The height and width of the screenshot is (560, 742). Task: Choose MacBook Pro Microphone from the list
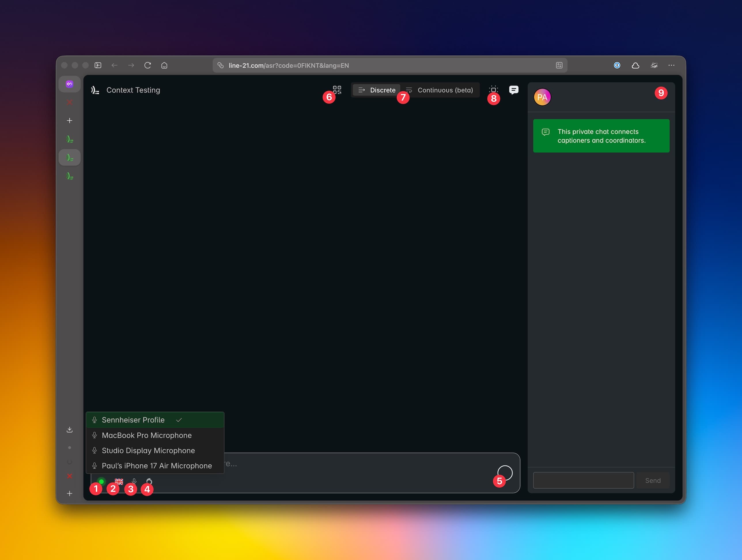click(147, 435)
